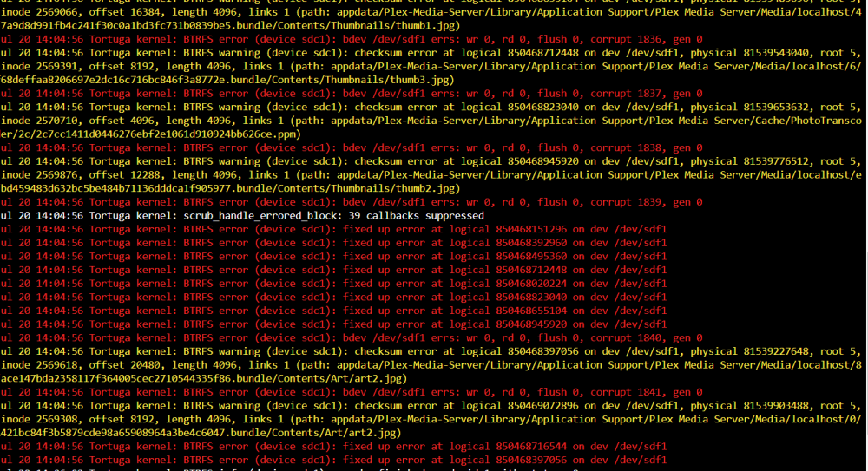Click checksum warning with physical 81539543040

[x=431, y=53]
